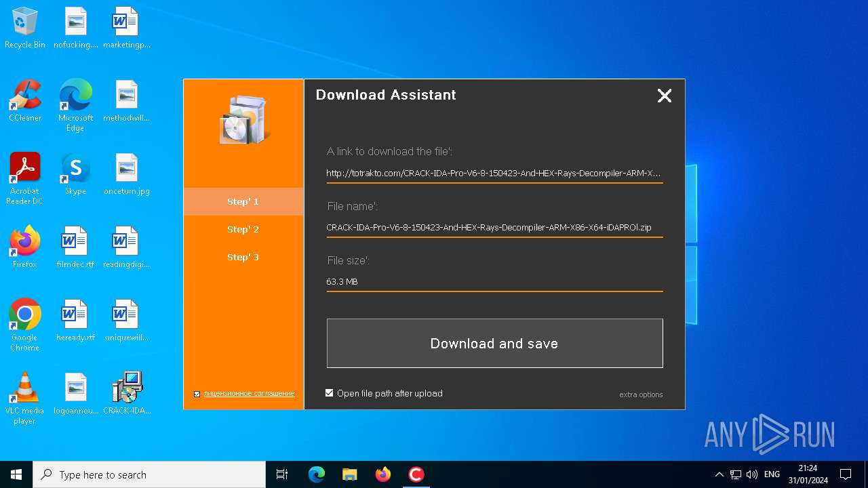
Task: Open File Explorer from the taskbar
Action: (x=350, y=474)
